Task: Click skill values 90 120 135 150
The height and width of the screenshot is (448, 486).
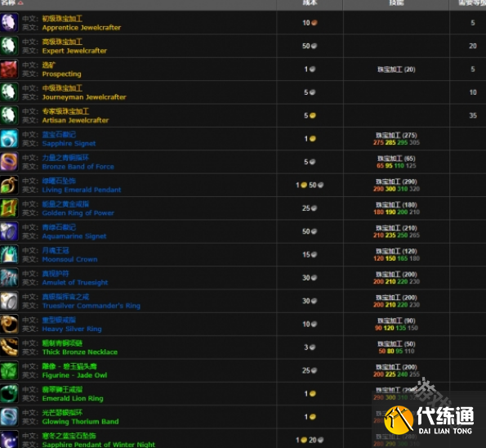Action: [396, 328]
